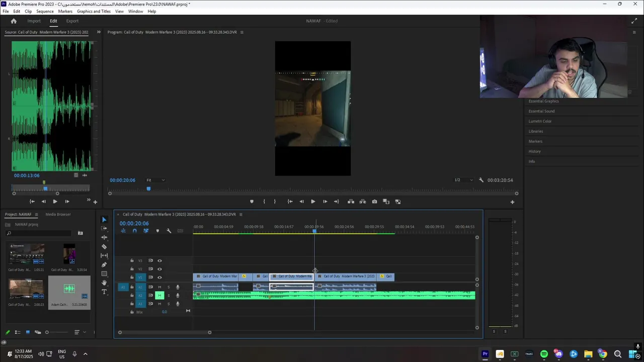Switch Project panel to list view
Viewport: 644px width, 362px height.
[18, 332]
